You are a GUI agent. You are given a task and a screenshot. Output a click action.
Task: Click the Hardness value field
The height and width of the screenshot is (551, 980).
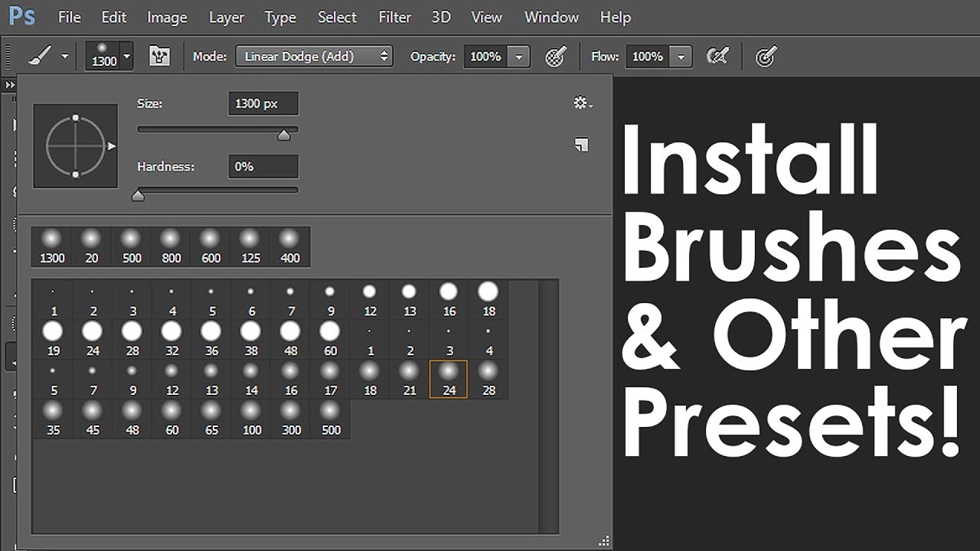pos(263,166)
